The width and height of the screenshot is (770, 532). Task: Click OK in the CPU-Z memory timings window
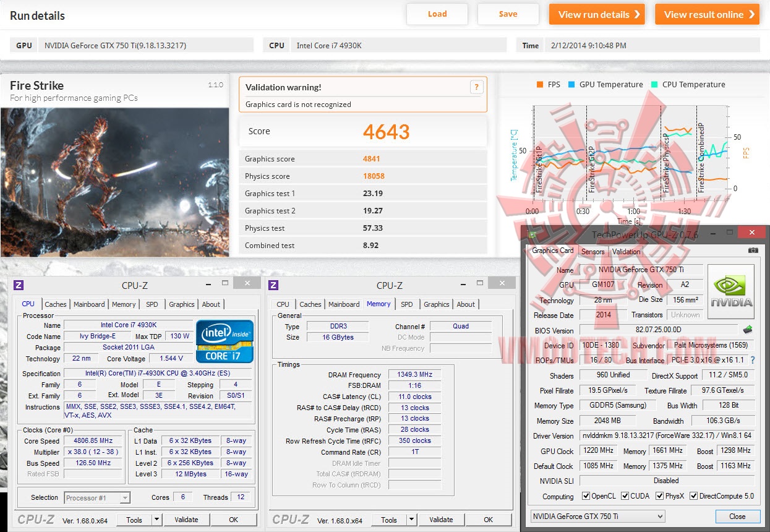pos(488,520)
